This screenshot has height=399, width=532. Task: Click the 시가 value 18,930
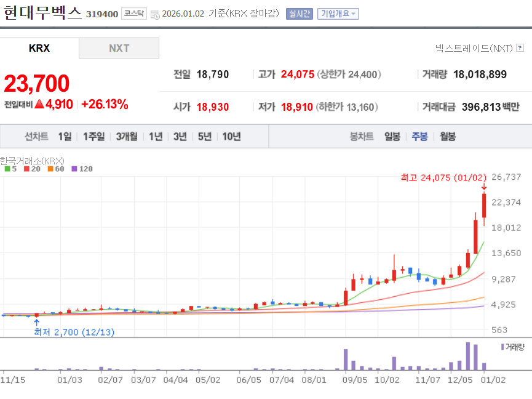(213, 107)
